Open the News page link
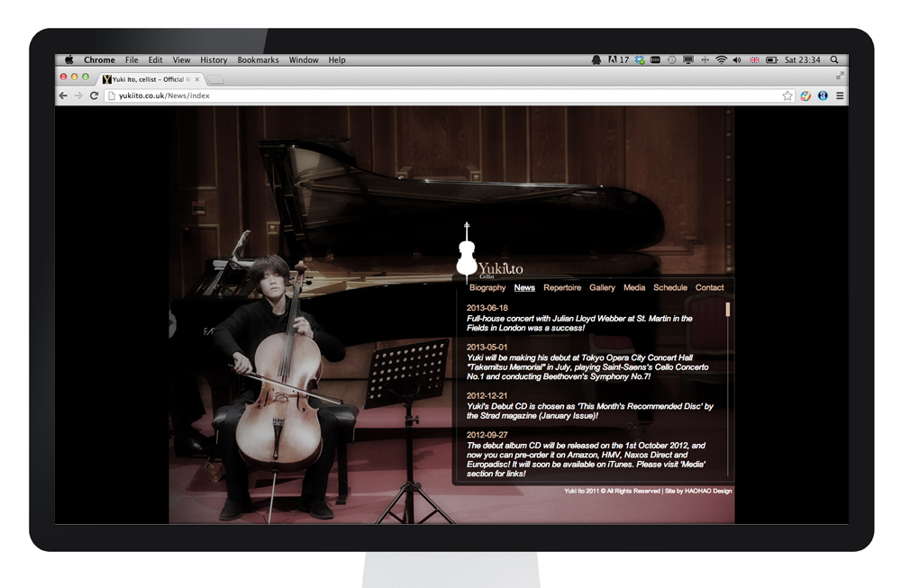Image resolution: width=901 pixels, height=588 pixels. [x=524, y=287]
